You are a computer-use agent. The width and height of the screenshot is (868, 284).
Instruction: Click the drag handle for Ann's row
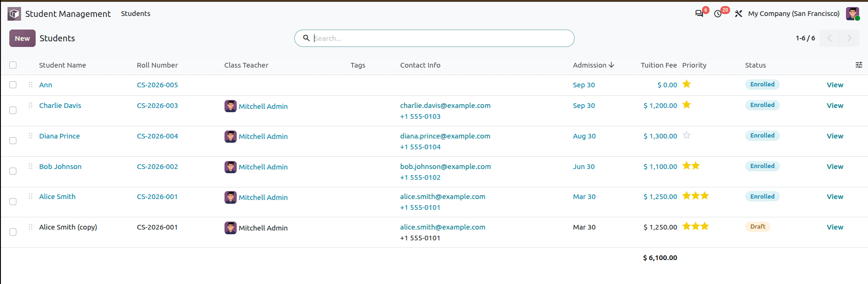click(30, 84)
